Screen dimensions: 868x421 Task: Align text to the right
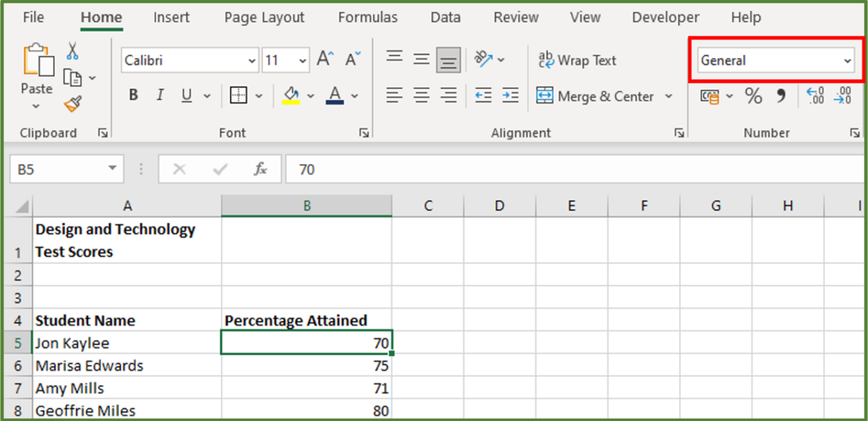click(x=449, y=96)
